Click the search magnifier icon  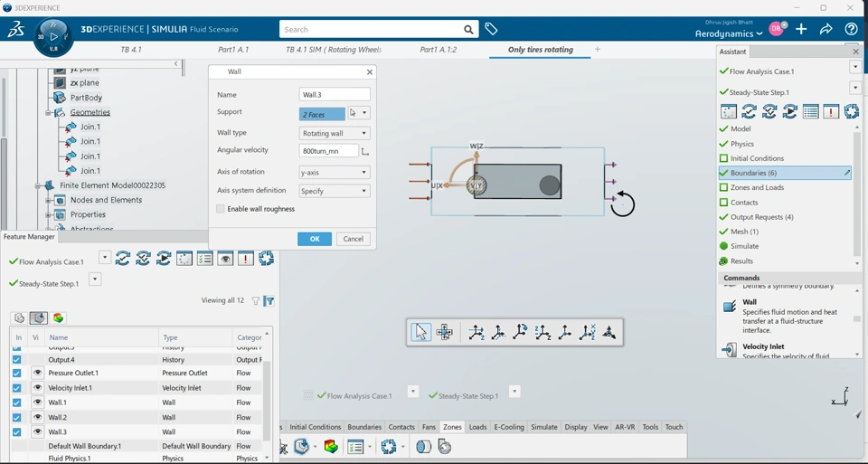pos(468,29)
